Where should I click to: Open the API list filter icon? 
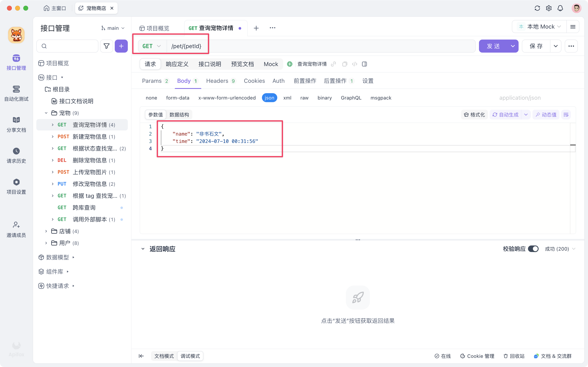106,46
